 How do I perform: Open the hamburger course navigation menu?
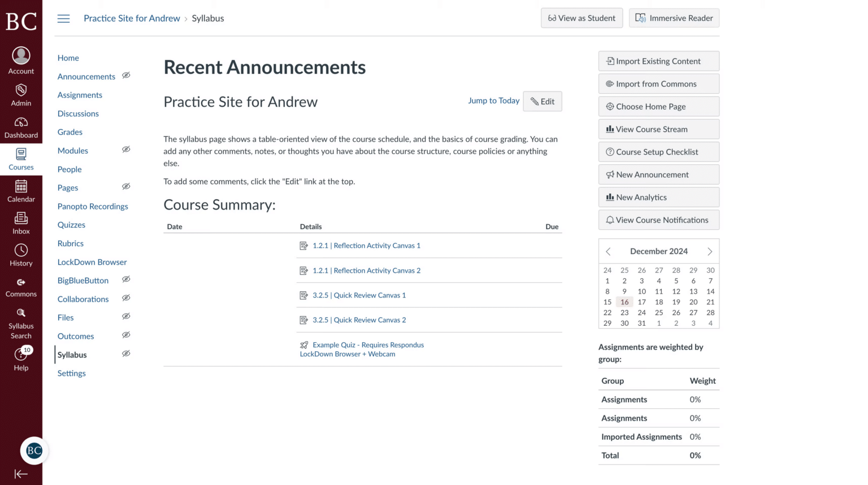click(x=63, y=18)
